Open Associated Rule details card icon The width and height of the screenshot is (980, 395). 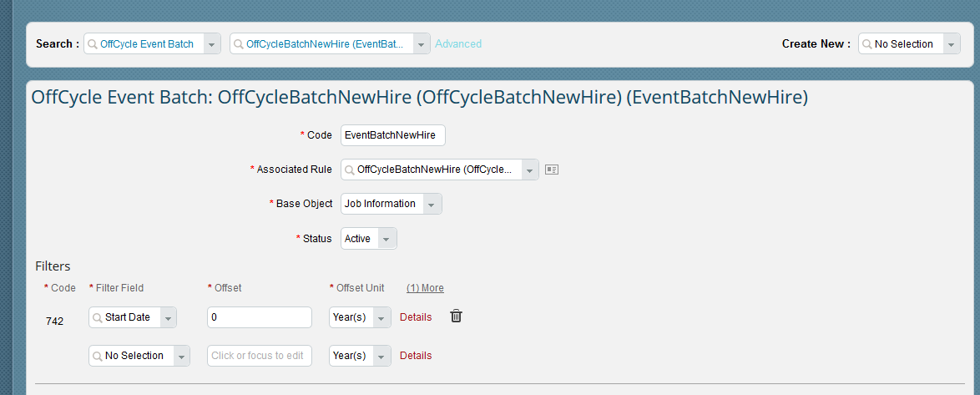551,170
